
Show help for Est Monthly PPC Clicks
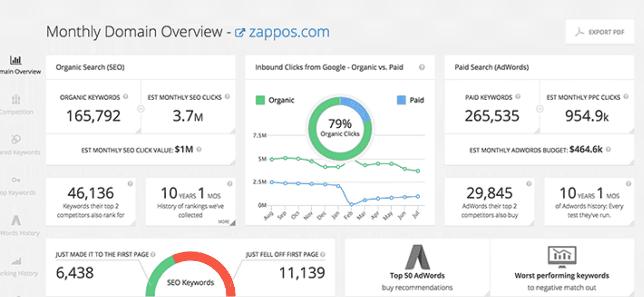pyautogui.click(x=626, y=97)
